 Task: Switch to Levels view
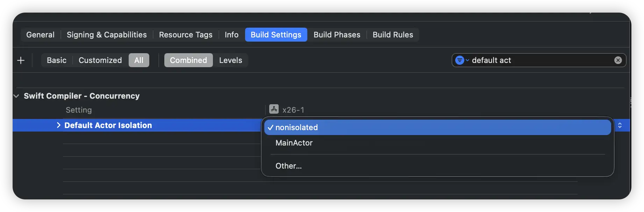(x=230, y=60)
